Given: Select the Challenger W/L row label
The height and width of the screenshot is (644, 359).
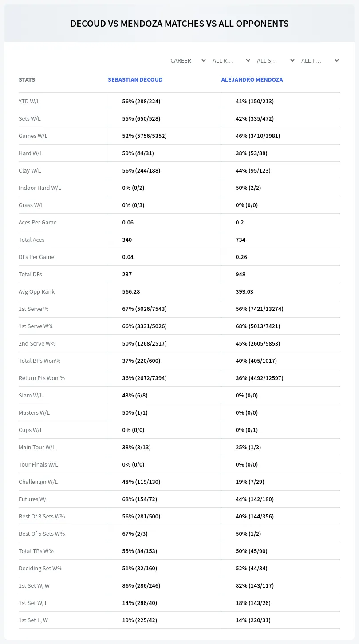Looking at the screenshot, I should [x=38, y=482].
